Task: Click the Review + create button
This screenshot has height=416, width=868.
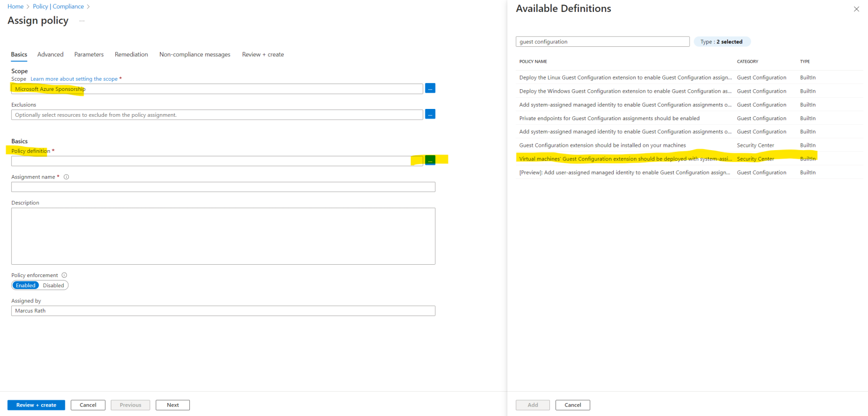Action: click(36, 405)
